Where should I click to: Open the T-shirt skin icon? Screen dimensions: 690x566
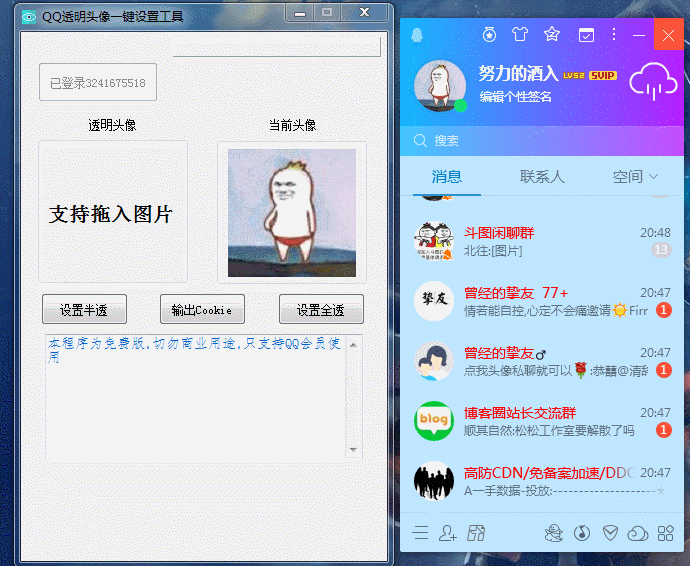click(x=520, y=34)
